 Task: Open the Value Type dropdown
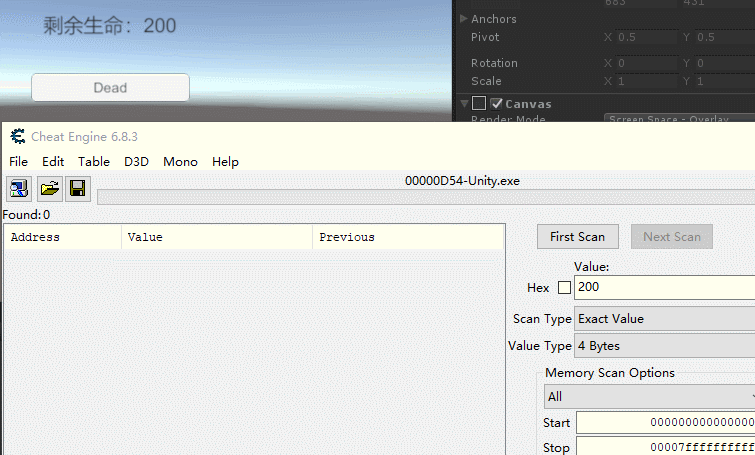click(664, 346)
